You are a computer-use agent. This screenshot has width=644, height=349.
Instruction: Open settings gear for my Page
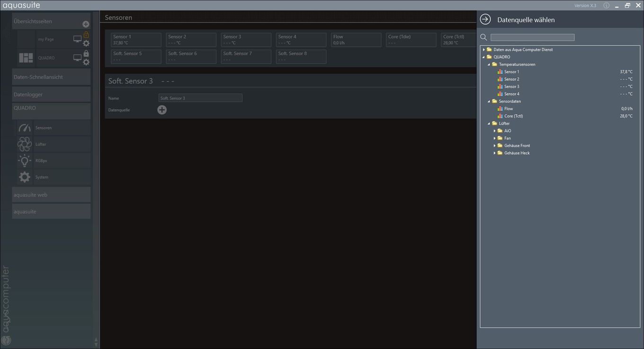[86, 43]
